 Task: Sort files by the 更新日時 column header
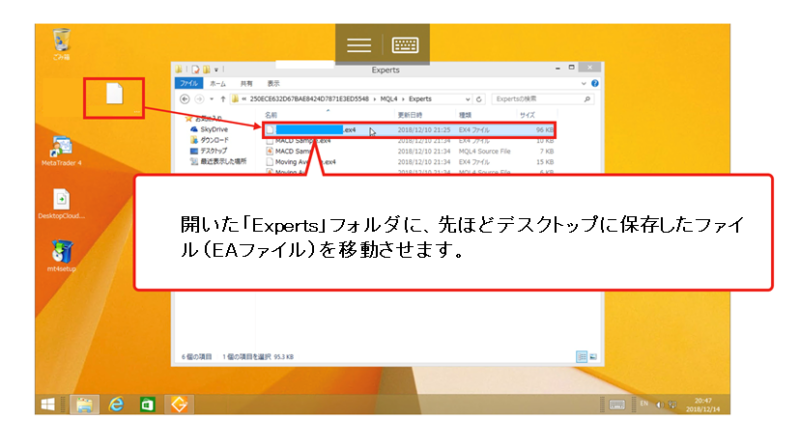[410, 115]
